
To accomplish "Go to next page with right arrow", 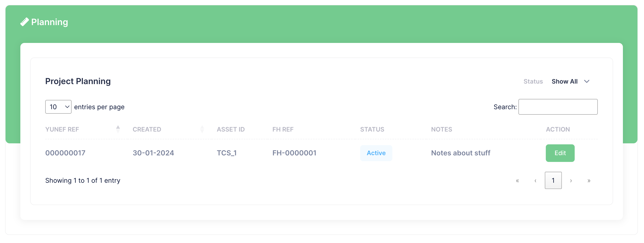I will pos(571,180).
